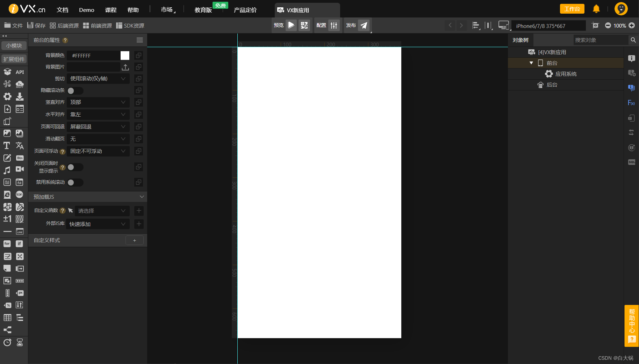
Task: Select the single image component icon
Action: [x=7, y=133]
